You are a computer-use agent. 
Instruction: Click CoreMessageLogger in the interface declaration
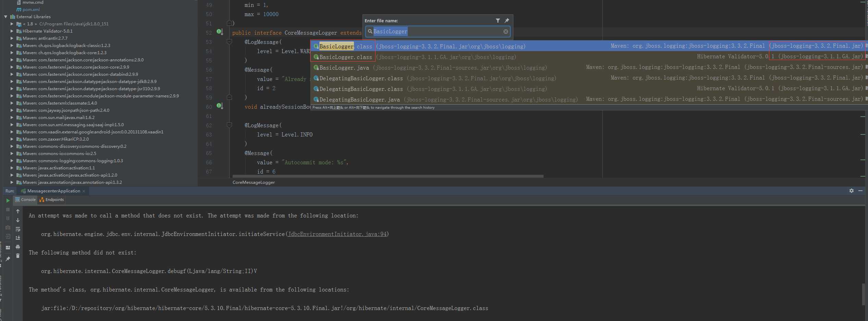[x=311, y=33]
